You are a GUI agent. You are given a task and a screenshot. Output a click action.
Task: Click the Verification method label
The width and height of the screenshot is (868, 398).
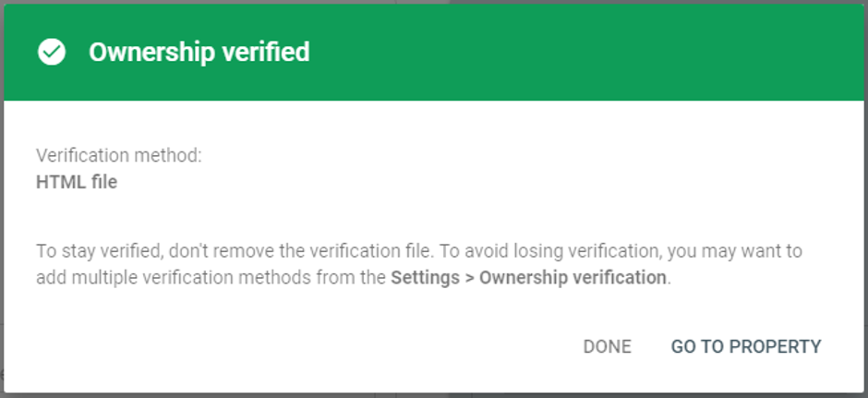point(119,155)
